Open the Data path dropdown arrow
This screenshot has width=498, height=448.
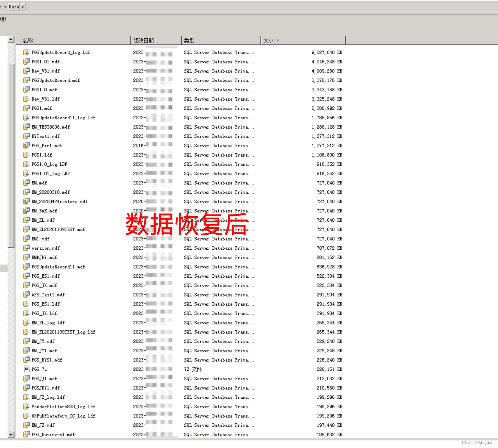click(23, 7)
